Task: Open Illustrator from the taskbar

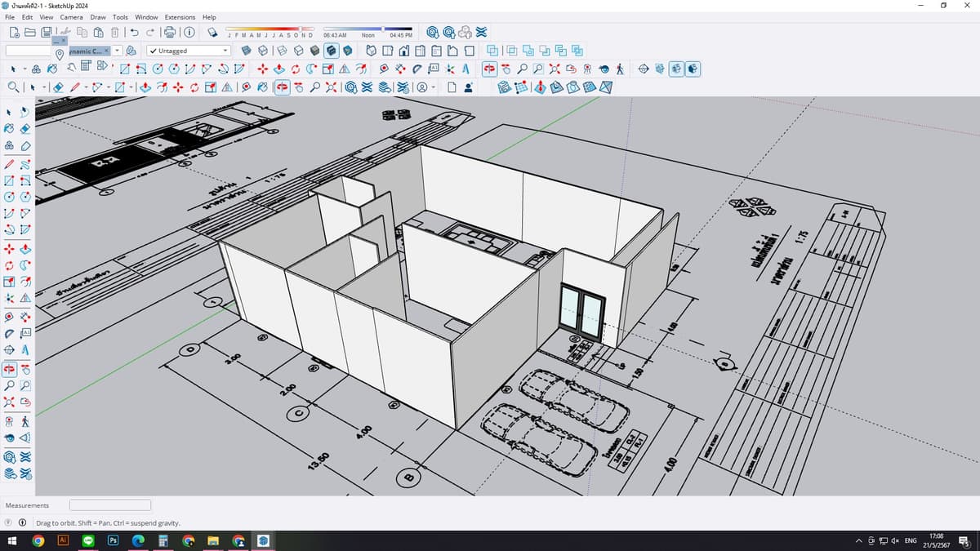Action: tap(63, 540)
